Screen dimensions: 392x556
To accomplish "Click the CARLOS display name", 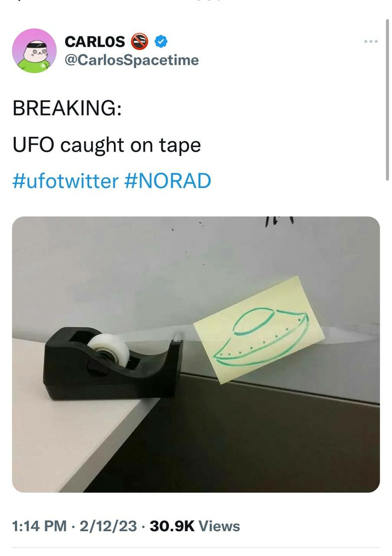I will point(95,42).
